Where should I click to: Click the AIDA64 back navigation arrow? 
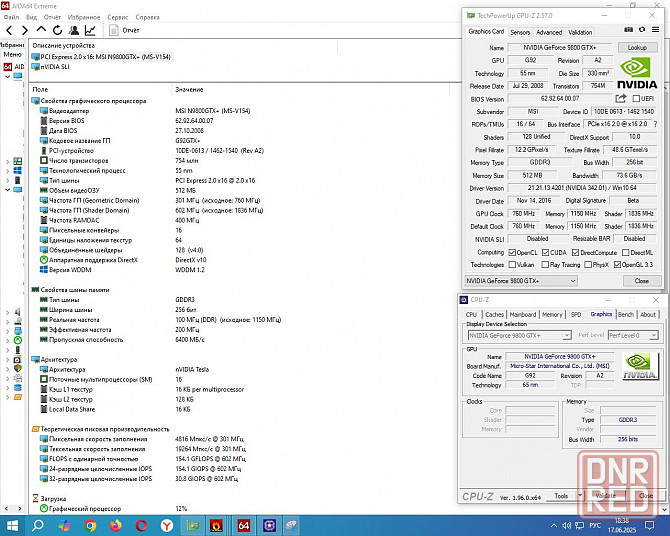[x=9, y=30]
